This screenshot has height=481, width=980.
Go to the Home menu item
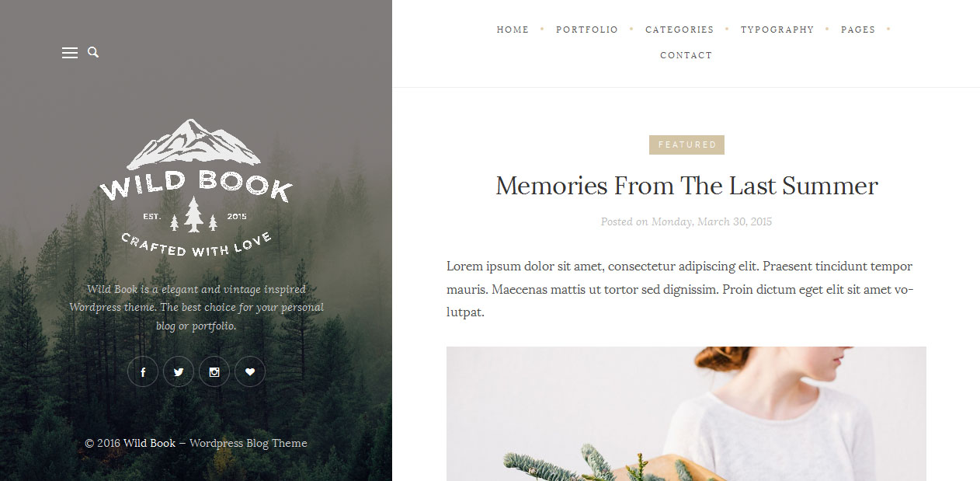(x=513, y=30)
